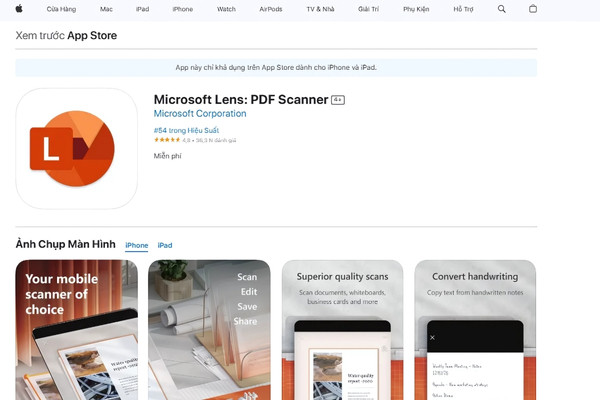Open the 'Scan Edit Save Share' screenshot

pos(209,330)
